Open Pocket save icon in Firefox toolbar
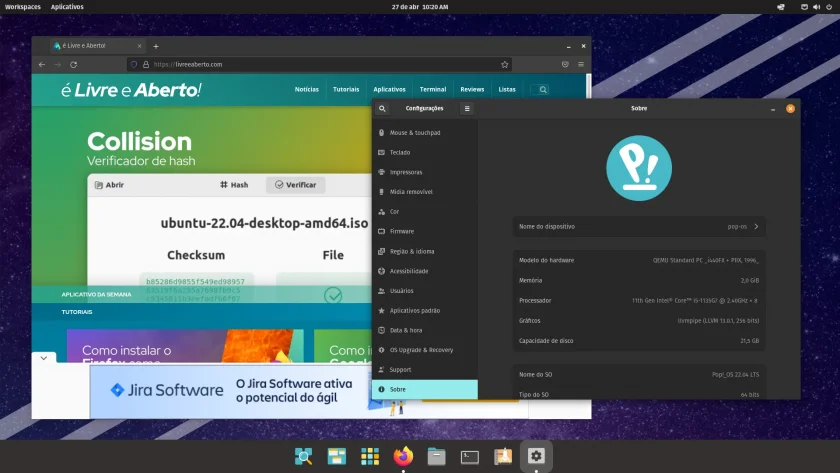Viewport: 840px width, 473px height. click(565, 64)
